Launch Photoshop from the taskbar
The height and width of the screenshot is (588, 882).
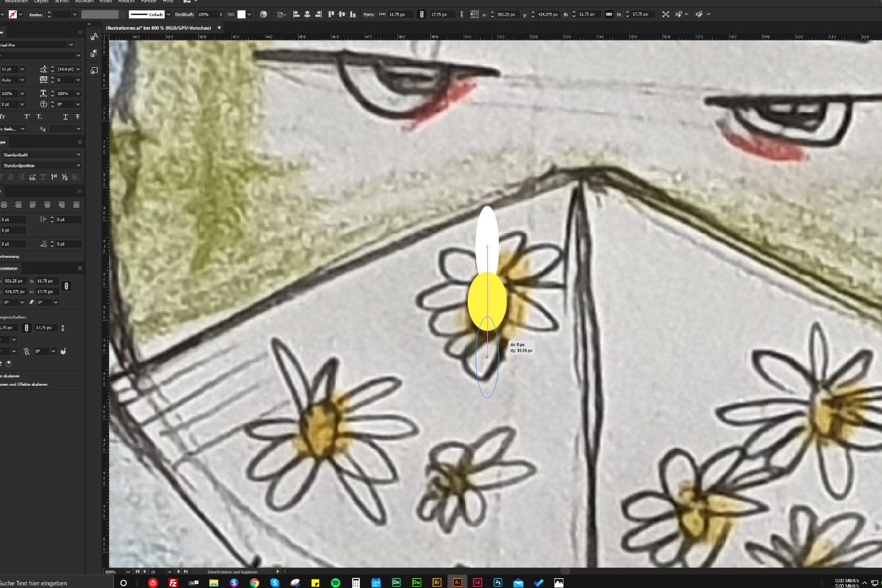pyautogui.click(x=498, y=582)
